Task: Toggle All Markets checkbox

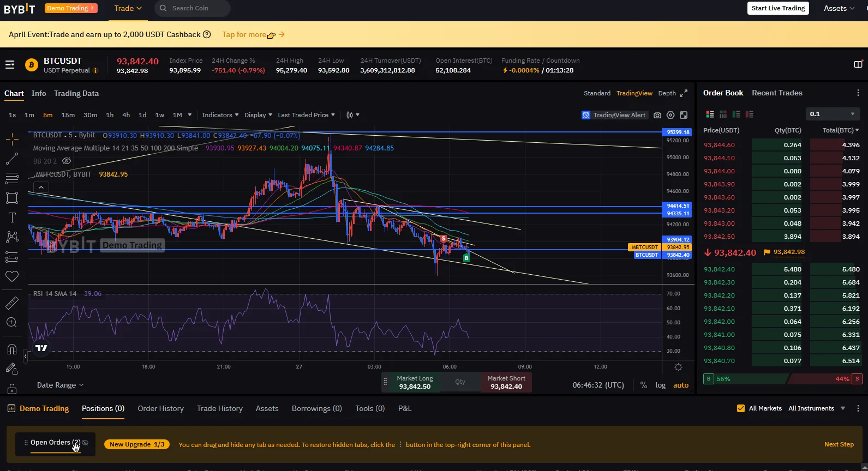Action: (741, 408)
